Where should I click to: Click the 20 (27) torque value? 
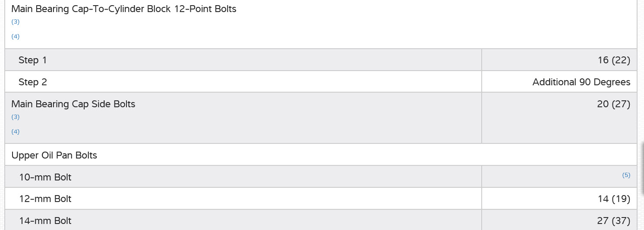click(613, 104)
